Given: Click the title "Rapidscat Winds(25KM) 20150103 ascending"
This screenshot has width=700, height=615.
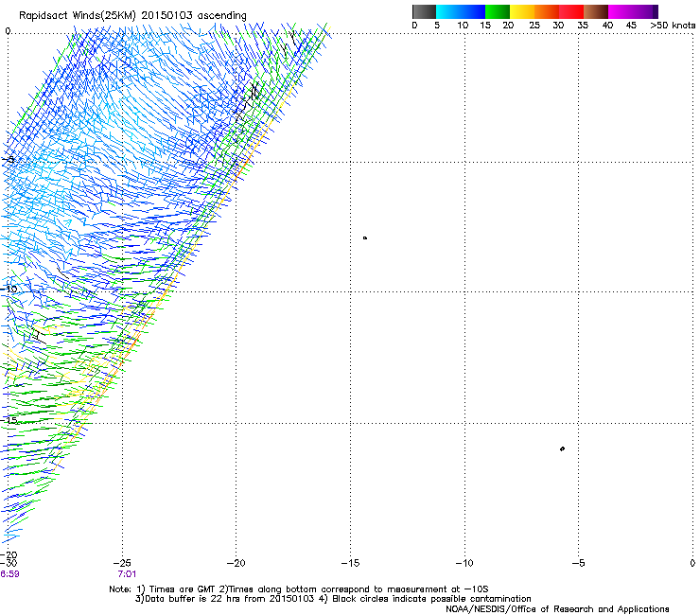Looking at the screenshot, I should (132, 15).
